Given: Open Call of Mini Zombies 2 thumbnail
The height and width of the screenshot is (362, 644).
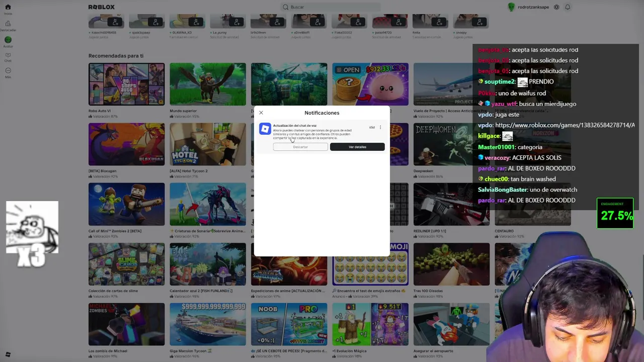Looking at the screenshot, I should [x=126, y=204].
